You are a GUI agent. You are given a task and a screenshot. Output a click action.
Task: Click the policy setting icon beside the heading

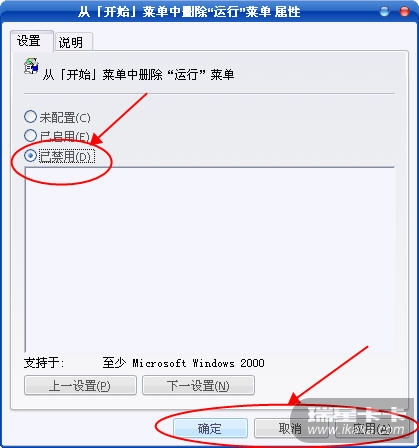[31, 66]
